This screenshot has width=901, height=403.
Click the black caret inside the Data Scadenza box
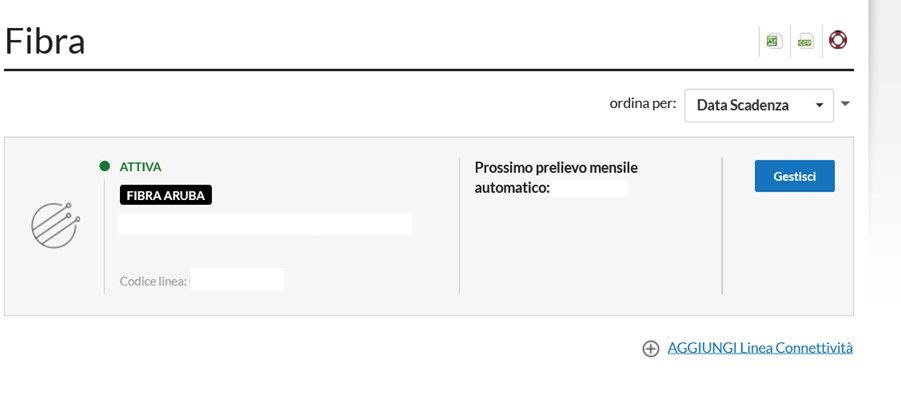[819, 104]
